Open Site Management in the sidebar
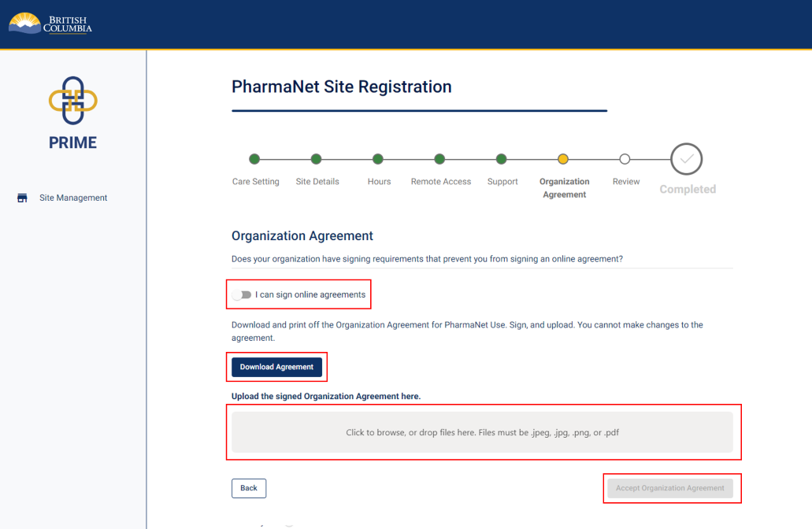Viewport: 812px width, 529px height. point(73,198)
